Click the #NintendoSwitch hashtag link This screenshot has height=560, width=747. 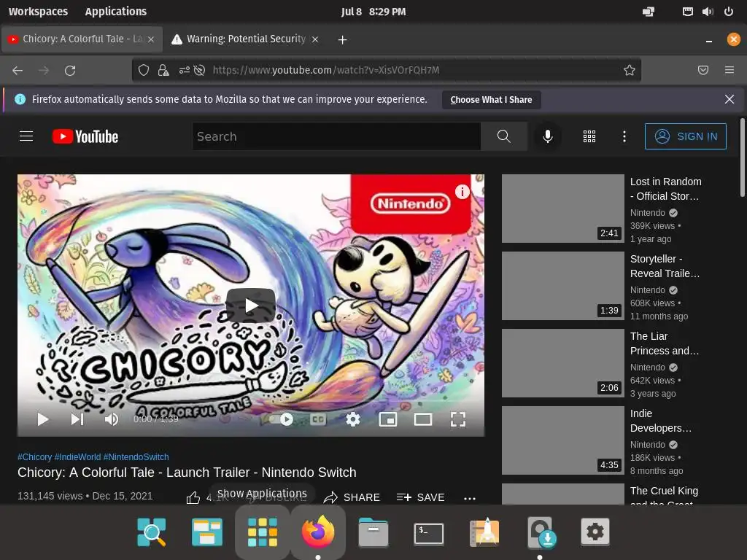136,457
